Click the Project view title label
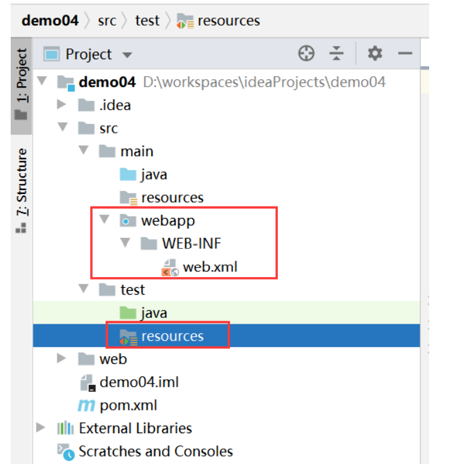 pyautogui.click(x=89, y=55)
